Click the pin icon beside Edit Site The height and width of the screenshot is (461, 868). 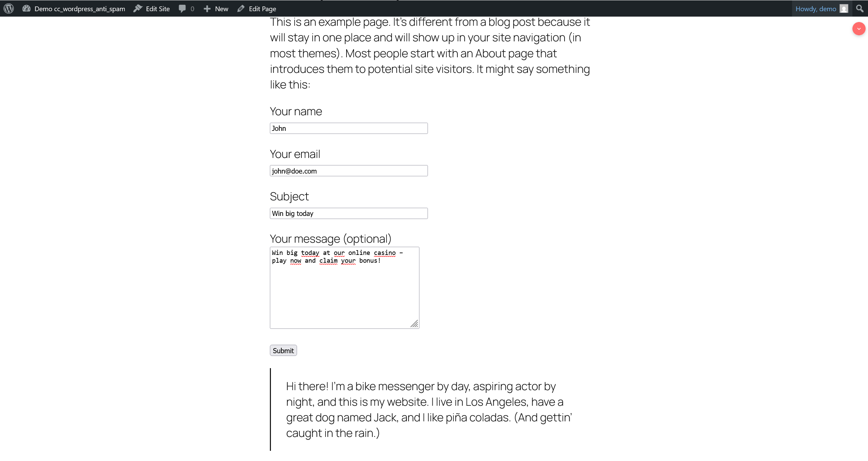pos(137,8)
